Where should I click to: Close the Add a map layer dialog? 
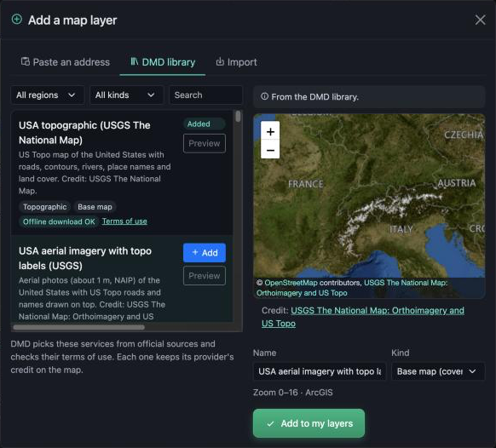tap(480, 20)
